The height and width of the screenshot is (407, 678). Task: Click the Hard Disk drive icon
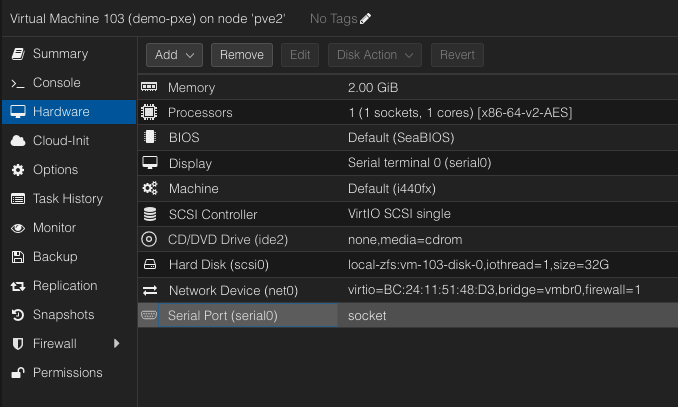point(150,265)
